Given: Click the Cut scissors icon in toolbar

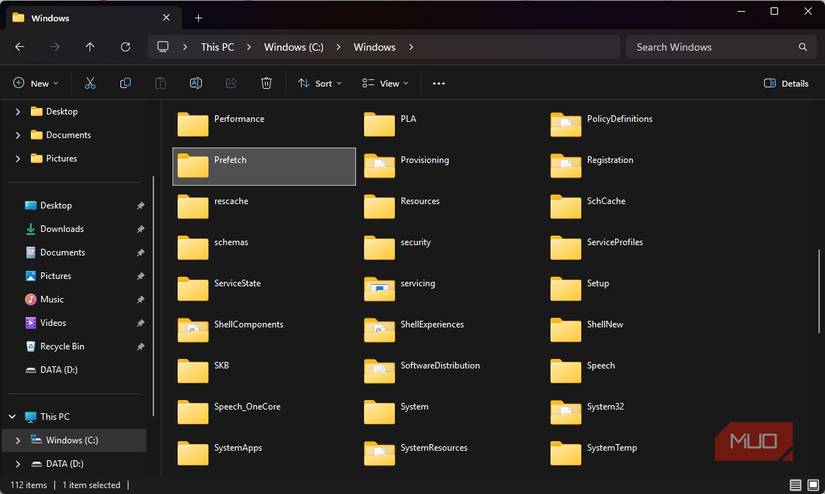Looking at the screenshot, I should pos(90,83).
